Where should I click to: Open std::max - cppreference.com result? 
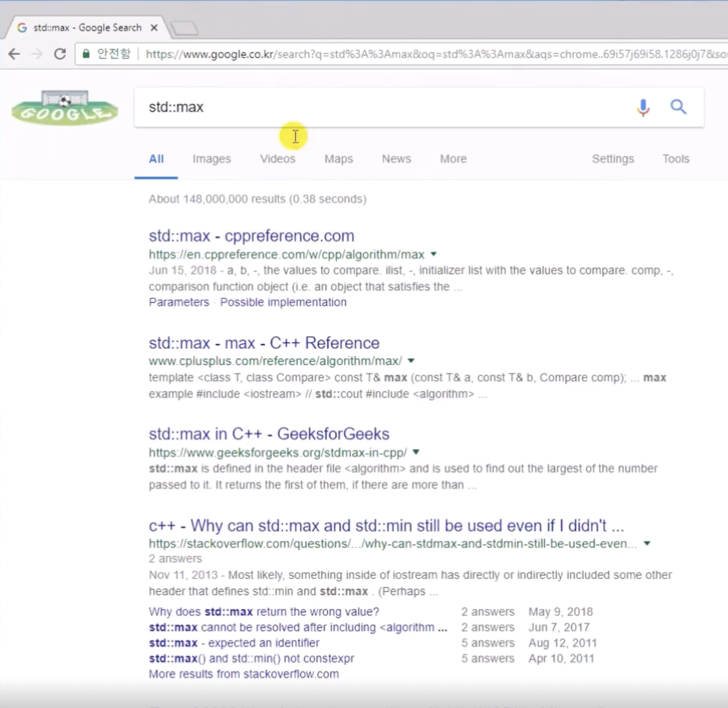pos(251,236)
